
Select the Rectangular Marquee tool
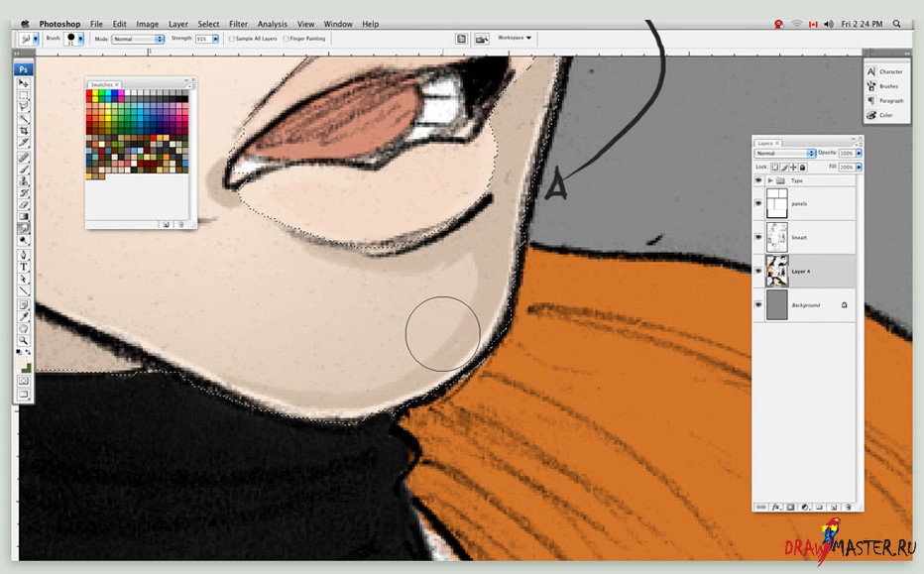tap(24, 95)
